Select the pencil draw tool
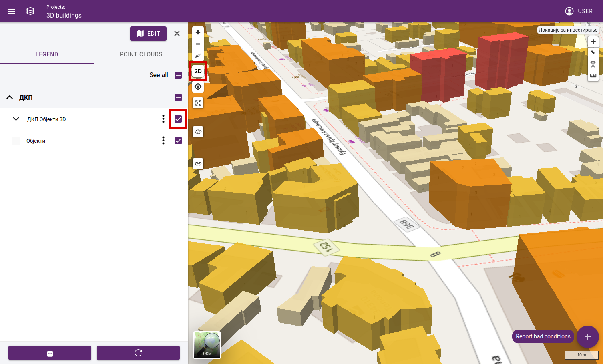This screenshot has height=364, width=603. coord(593,53)
